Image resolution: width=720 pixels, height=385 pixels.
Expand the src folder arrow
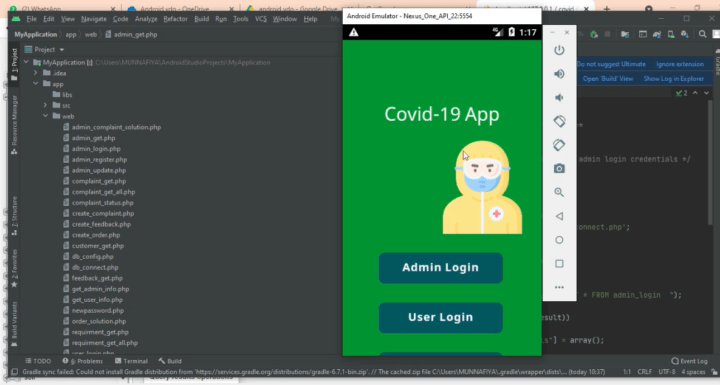point(45,105)
